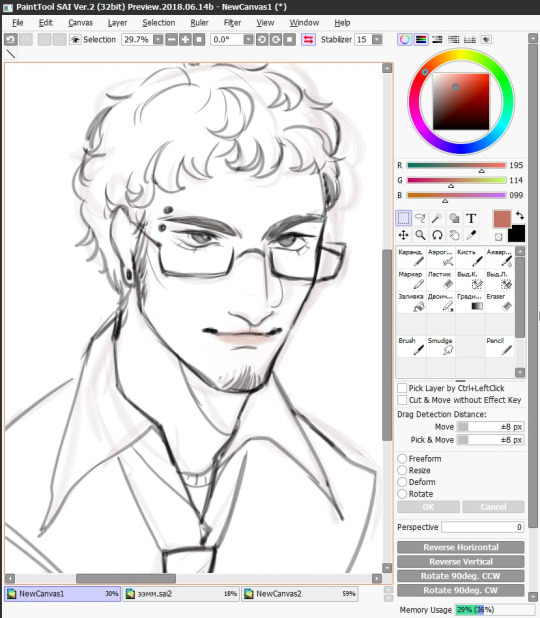Screen dimensions: 540x618
Task: Select the Magic Wand tool
Action: (437, 218)
